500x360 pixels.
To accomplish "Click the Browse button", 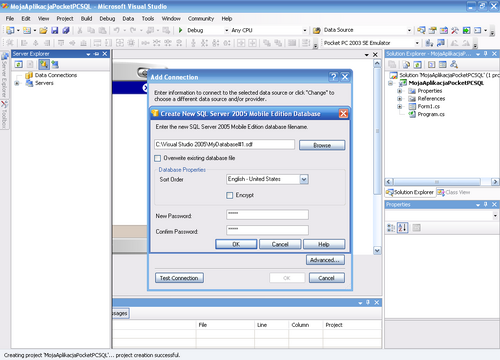I will pyautogui.click(x=322, y=145).
